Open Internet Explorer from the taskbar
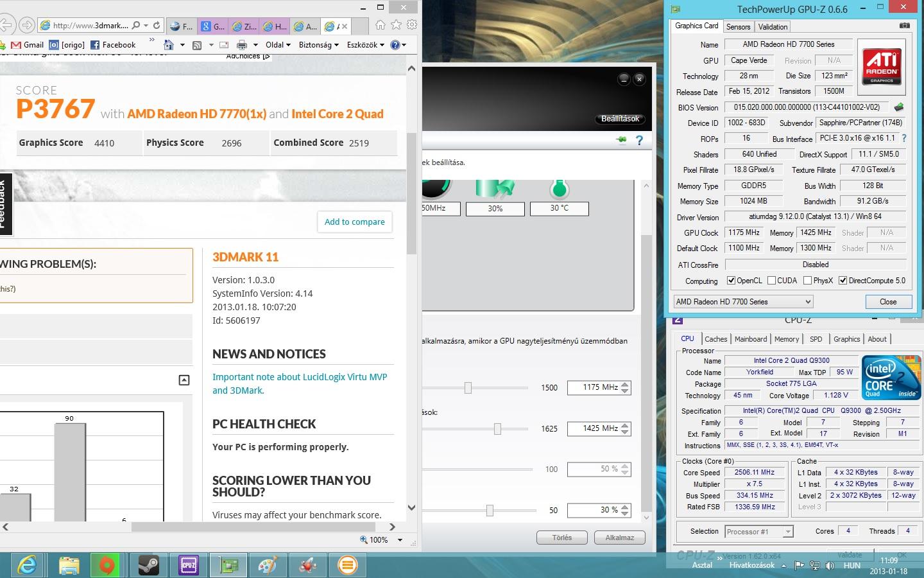924x578 pixels. 27,565
